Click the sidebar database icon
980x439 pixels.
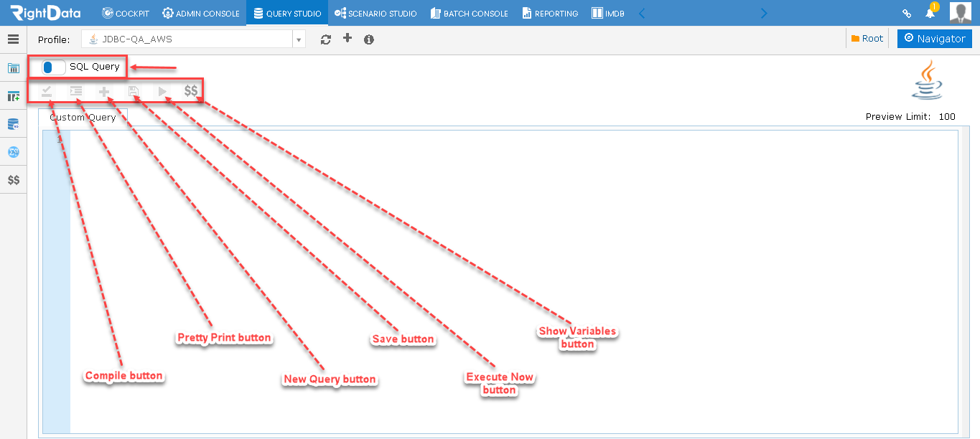point(13,125)
